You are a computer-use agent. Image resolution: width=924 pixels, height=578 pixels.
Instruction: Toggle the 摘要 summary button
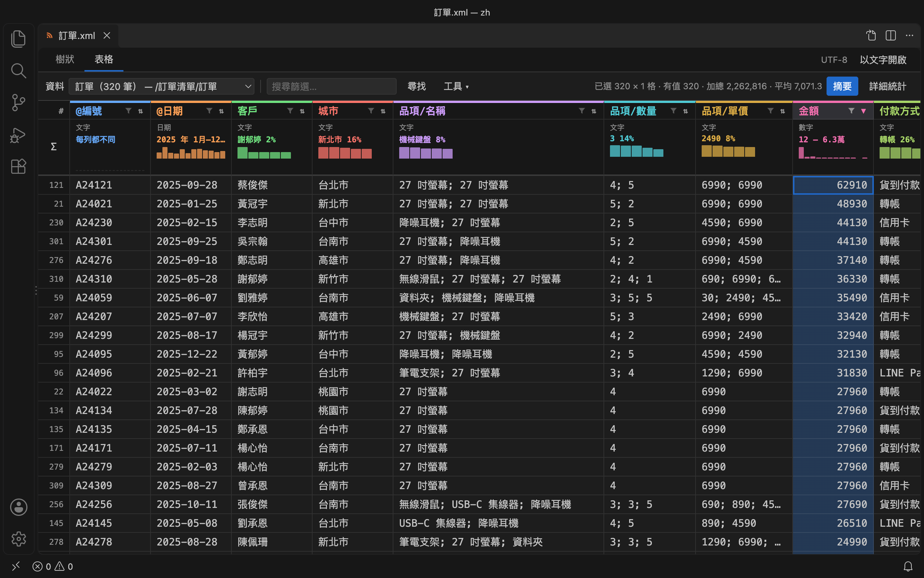point(842,86)
